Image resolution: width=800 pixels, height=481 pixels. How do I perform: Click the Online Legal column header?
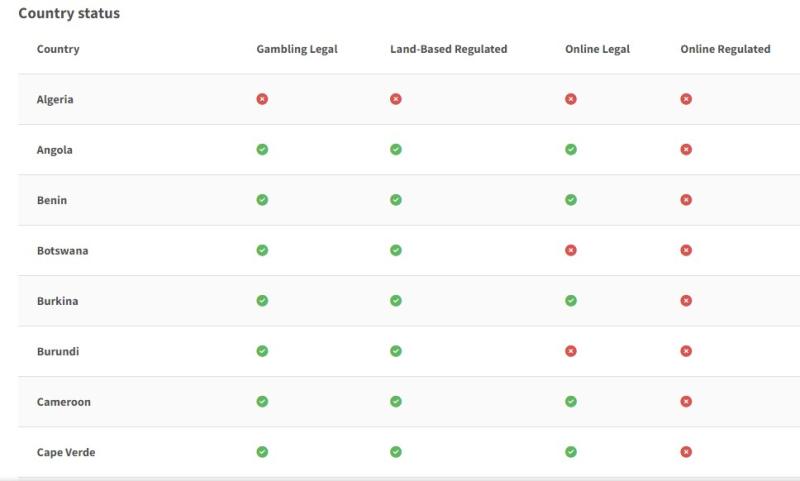pyautogui.click(x=597, y=49)
